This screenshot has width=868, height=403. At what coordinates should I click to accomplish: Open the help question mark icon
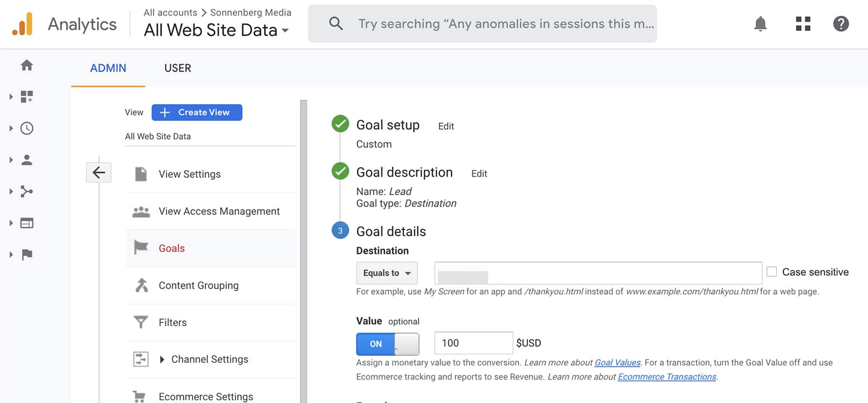pyautogui.click(x=841, y=24)
